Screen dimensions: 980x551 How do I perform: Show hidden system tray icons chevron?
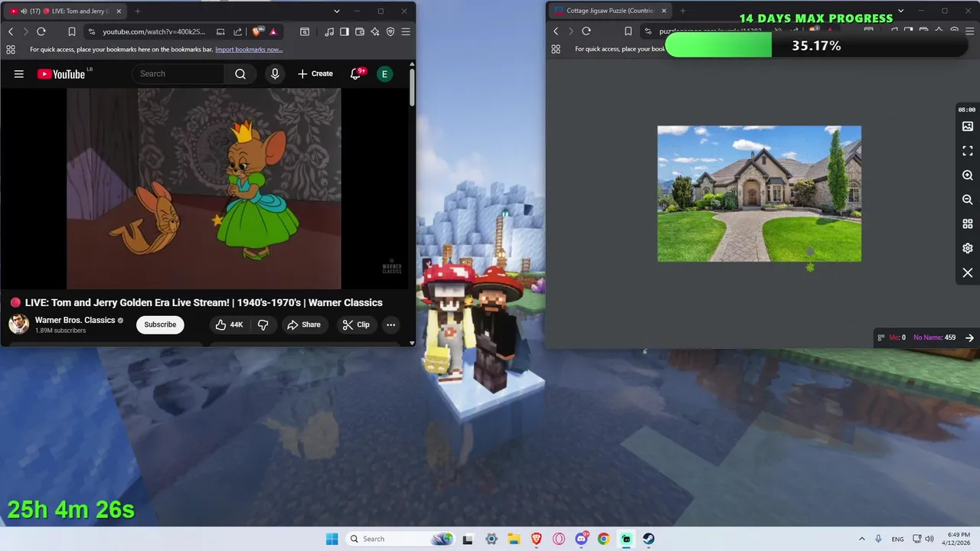click(x=862, y=539)
